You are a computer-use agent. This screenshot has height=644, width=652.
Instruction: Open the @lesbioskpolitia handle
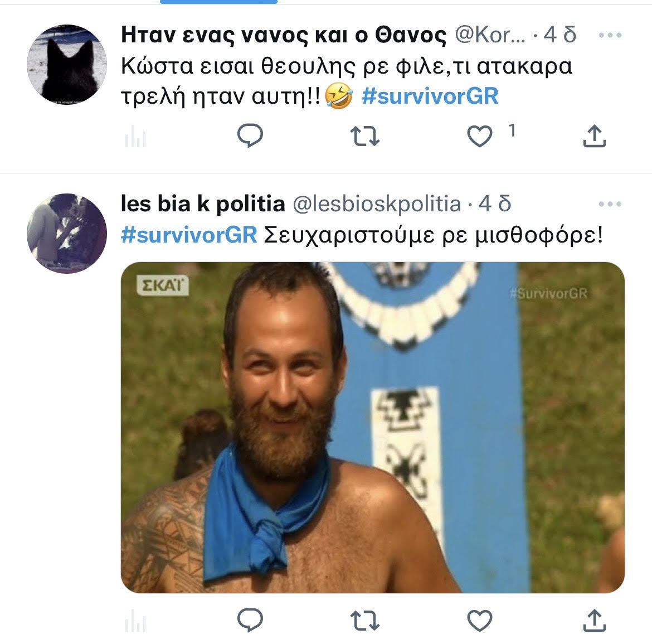tap(377, 204)
